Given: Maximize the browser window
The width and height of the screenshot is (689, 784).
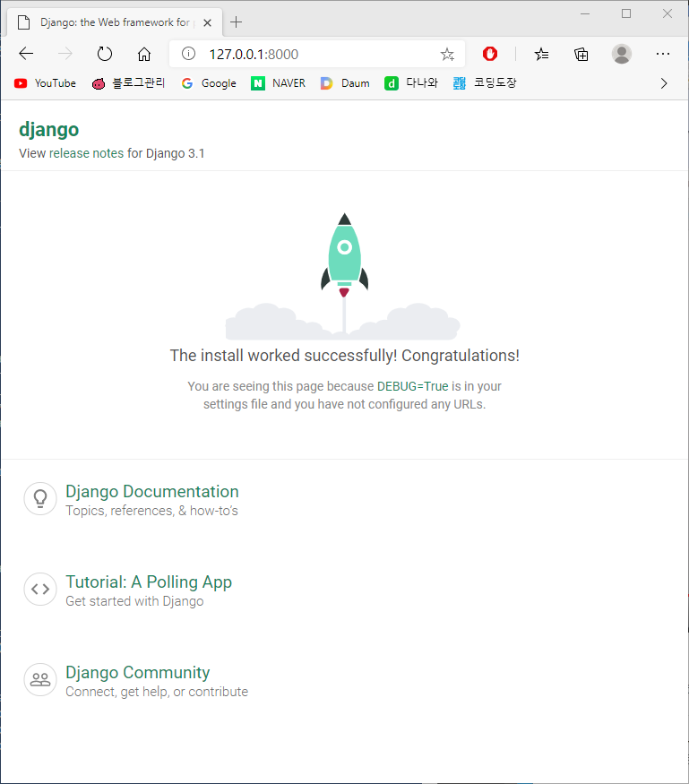Looking at the screenshot, I should click(x=626, y=13).
